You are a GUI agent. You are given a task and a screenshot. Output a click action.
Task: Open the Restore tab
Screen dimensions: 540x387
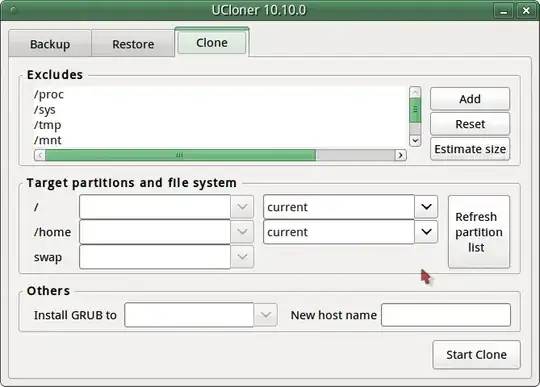(x=133, y=44)
